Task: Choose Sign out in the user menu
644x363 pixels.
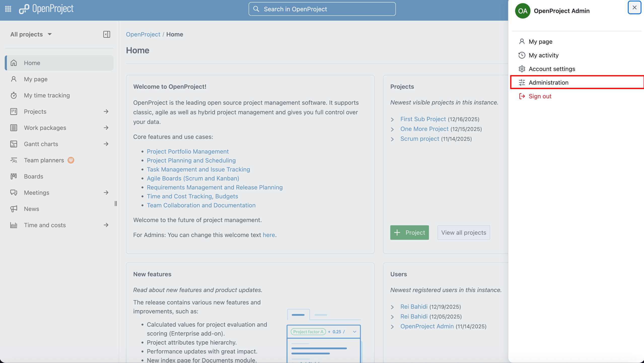Action: pos(576,96)
